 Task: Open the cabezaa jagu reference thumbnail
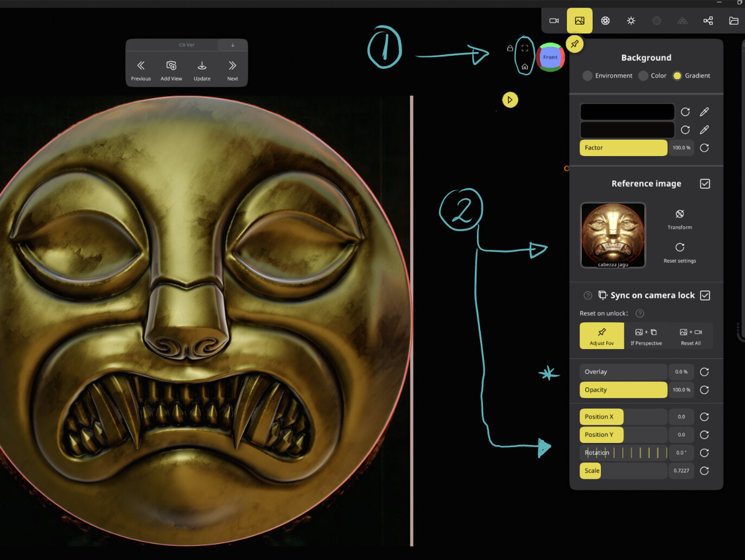[x=613, y=235]
